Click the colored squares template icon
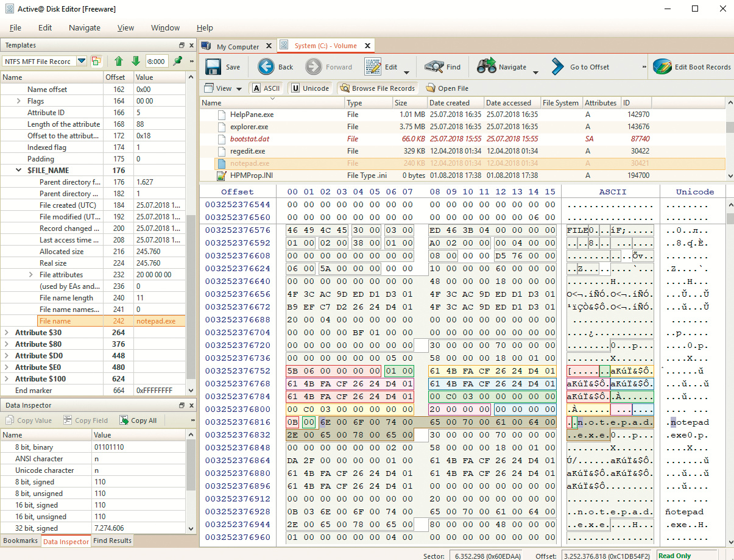 [96, 62]
